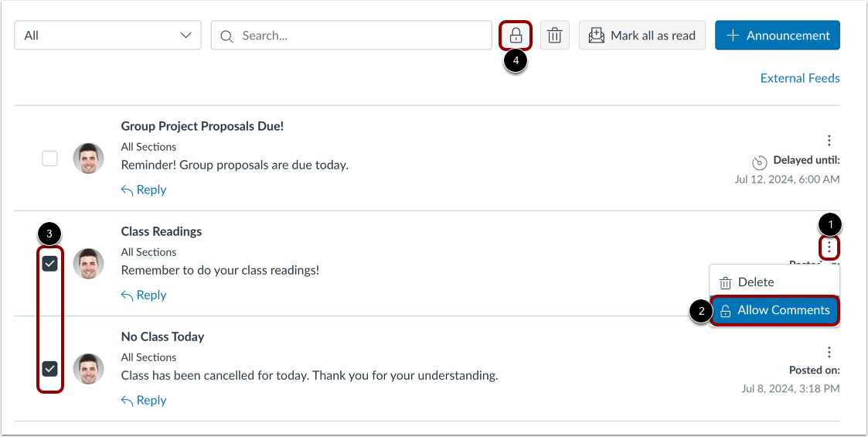Image resolution: width=868 pixels, height=437 pixels.
Task: Uncheck the Class Readings checkbox
Action: coord(49,264)
